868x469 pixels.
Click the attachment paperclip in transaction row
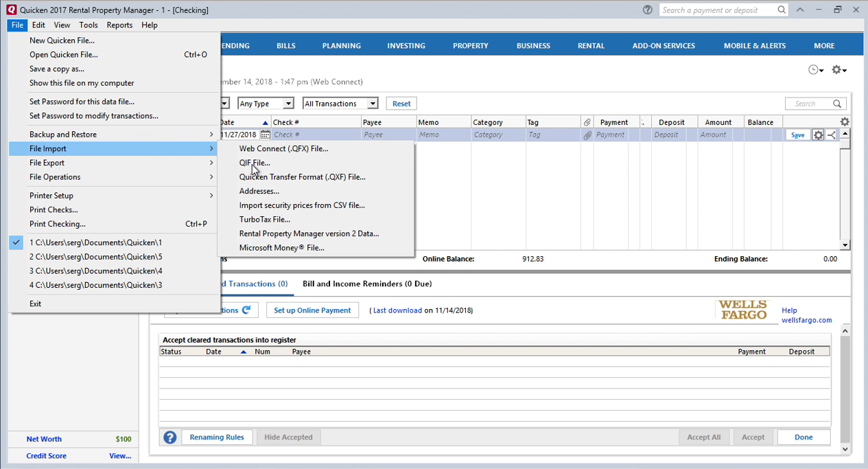click(x=587, y=135)
